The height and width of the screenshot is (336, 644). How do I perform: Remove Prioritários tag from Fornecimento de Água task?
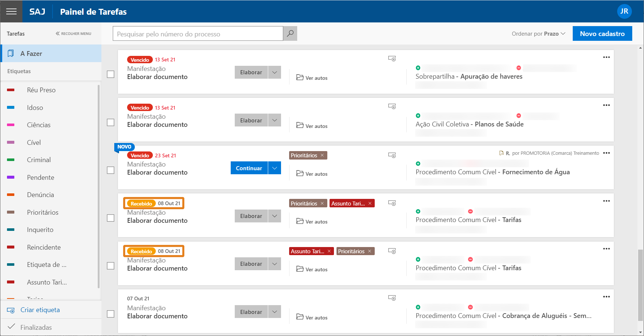[322, 156]
